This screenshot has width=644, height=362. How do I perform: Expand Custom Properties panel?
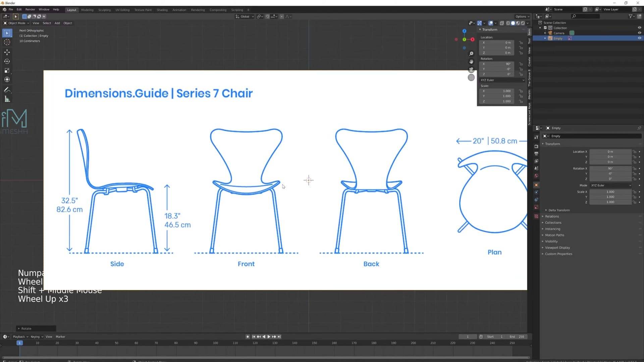[558, 254]
